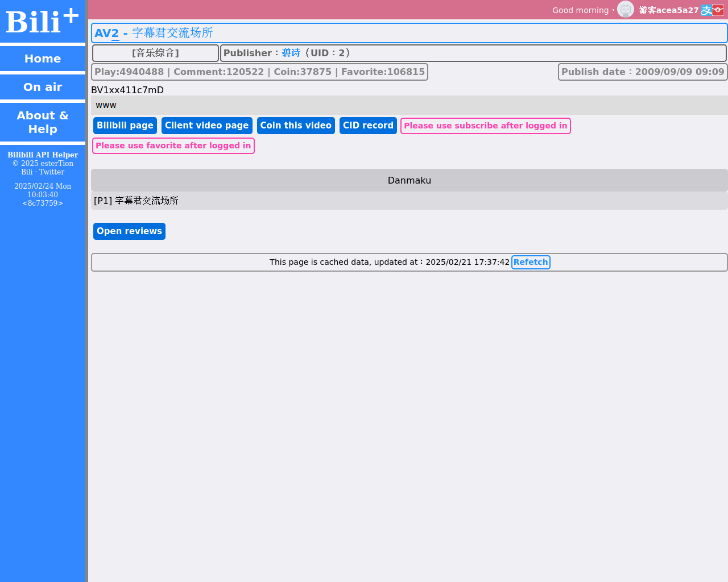The width and height of the screenshot is (728, 582).
Task: Click the red envelope icon
Action: coord(718,10)
